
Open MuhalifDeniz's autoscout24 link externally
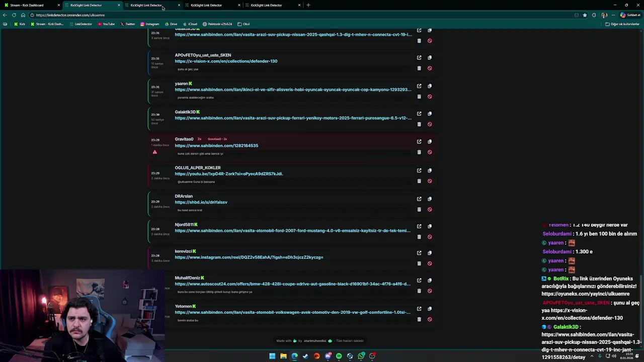[419, 281]
